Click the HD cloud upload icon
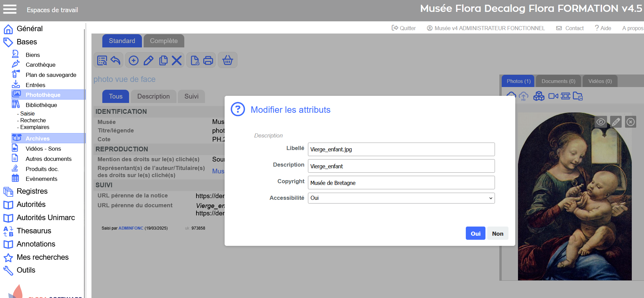Image resolution: width=644 pixels, height=298 pixels. (x=523, y=96)
